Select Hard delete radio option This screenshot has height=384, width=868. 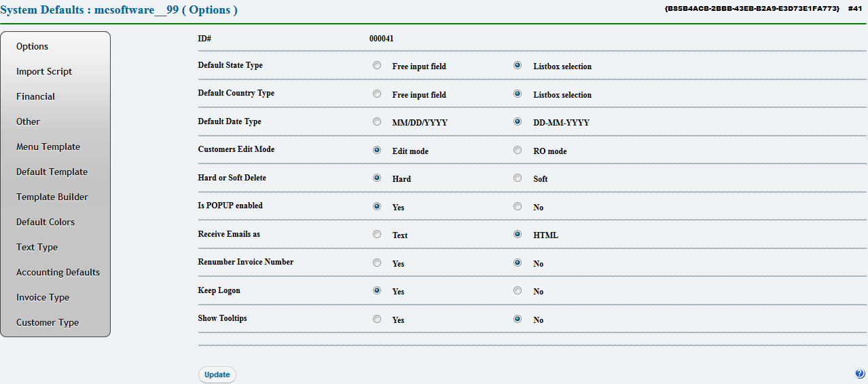click(x=377, y=178)
